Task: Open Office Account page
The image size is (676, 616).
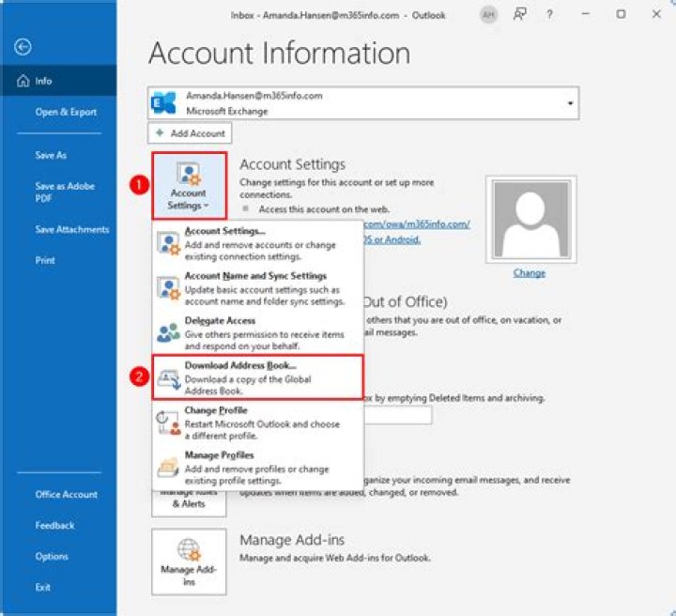Action: point(66,495)
